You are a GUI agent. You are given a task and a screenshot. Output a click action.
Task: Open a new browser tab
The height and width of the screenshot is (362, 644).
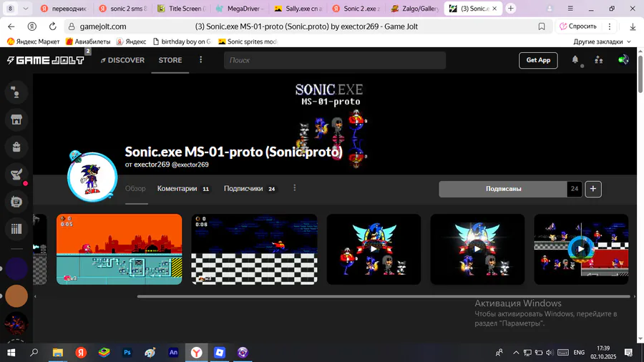click(x=510, y=8)
